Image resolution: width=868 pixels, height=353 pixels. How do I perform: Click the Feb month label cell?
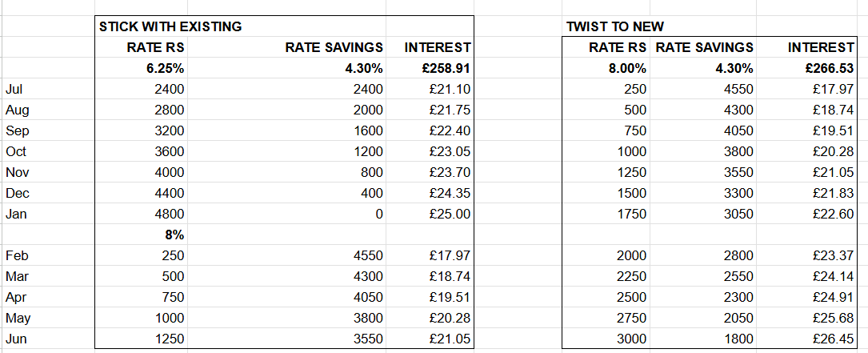pyautogui.click(x=48, y=255)
